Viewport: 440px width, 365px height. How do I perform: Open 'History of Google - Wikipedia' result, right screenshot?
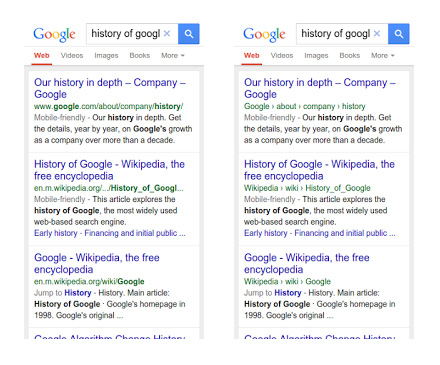[319, 170]
